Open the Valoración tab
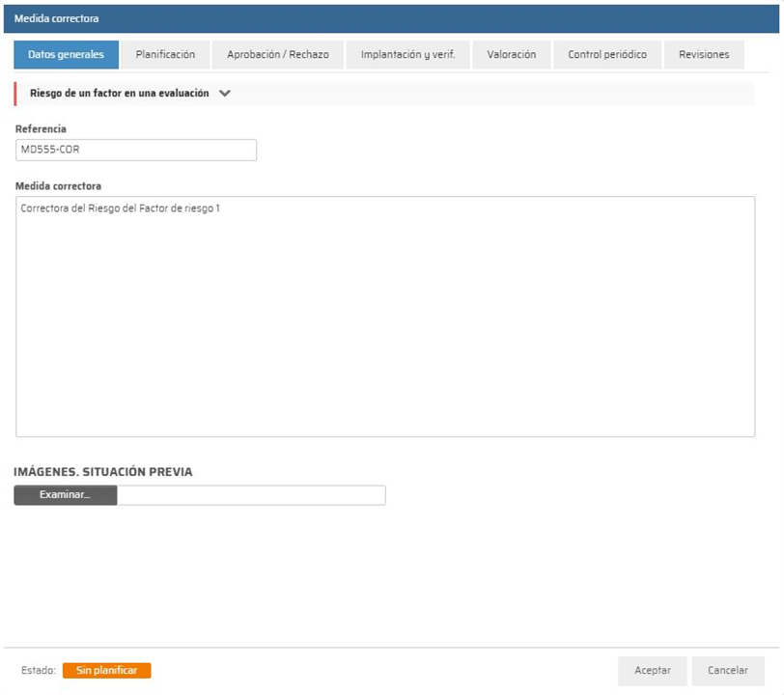This screenshot has height=695, width=784. tap(512, 55)
